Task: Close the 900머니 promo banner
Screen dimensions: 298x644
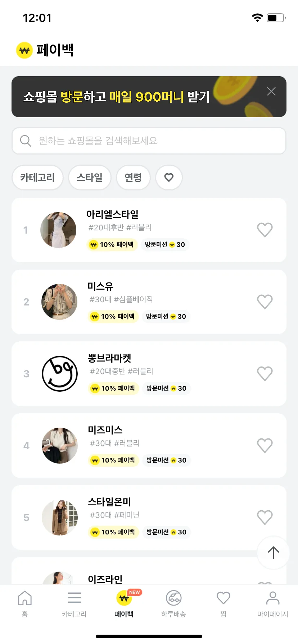Action: click(271, 91)
